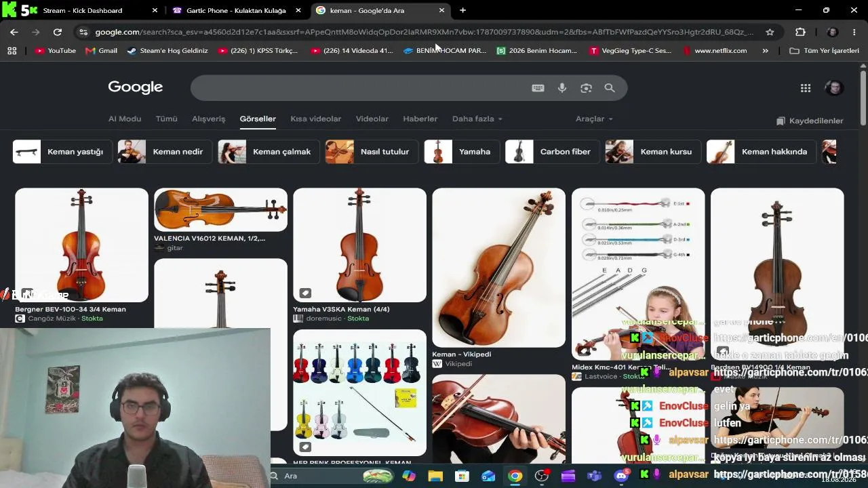The width and height of the screenshot is (868, 488).
Task: Open the on-screen keyboard in search box
Action: (x=538, y=88)
